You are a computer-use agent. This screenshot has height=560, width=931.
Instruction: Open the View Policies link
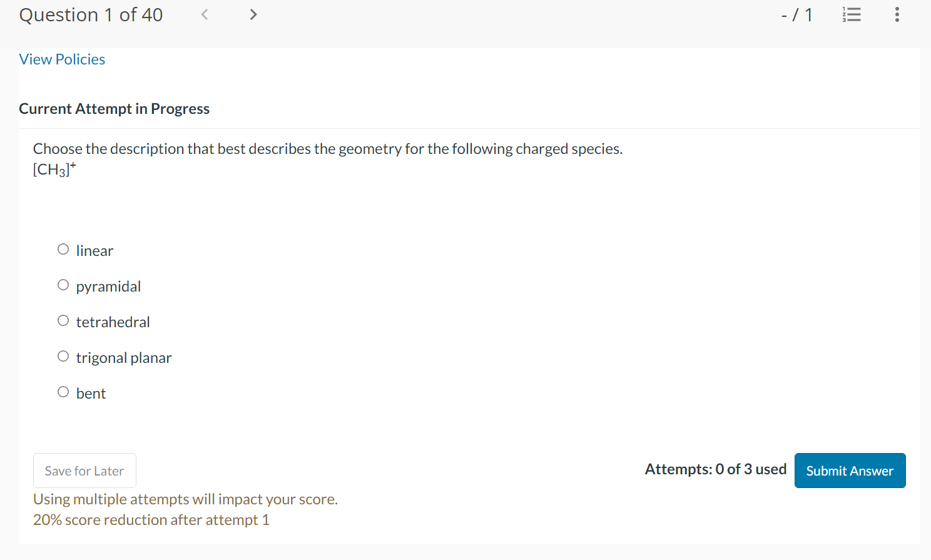pyautogui.click(x=62, y=59)
